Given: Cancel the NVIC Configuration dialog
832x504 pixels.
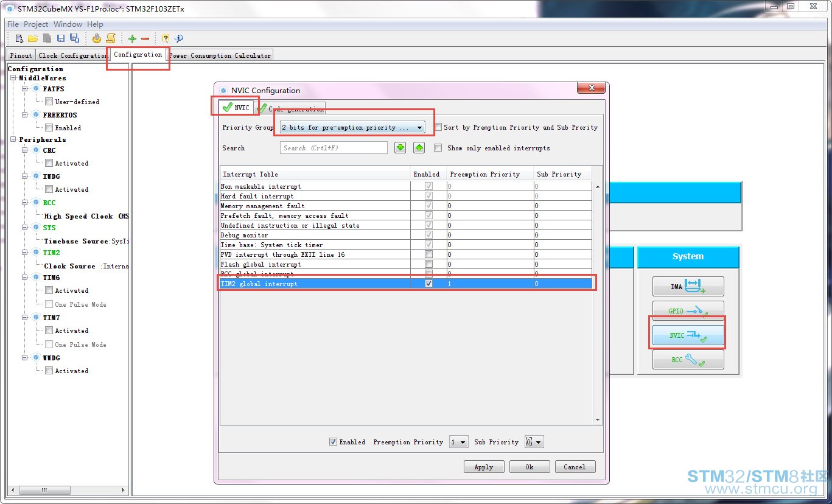Looking at the screenshot, I should (x=575, y=467).
